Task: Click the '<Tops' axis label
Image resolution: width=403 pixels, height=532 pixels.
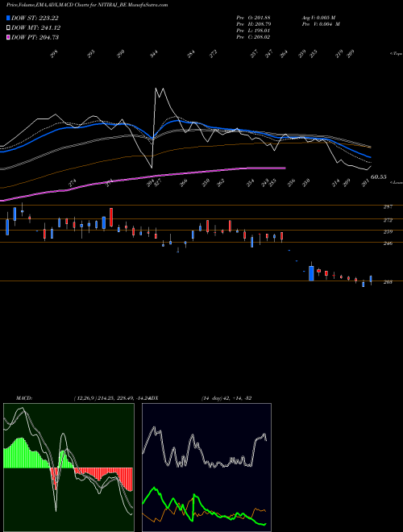Action: [x=396, y=54]
